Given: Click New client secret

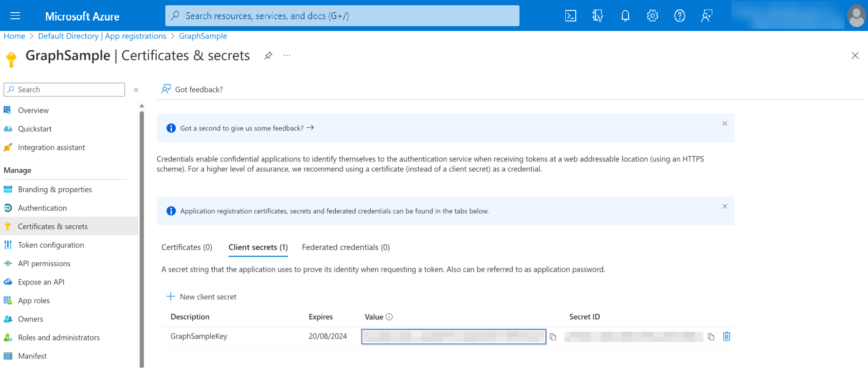Looking at the screenshot, I should 202,297.
